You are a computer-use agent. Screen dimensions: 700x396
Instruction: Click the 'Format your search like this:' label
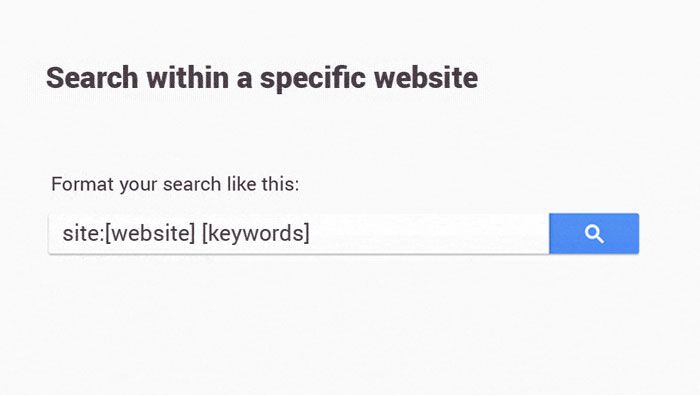point(175,184)
